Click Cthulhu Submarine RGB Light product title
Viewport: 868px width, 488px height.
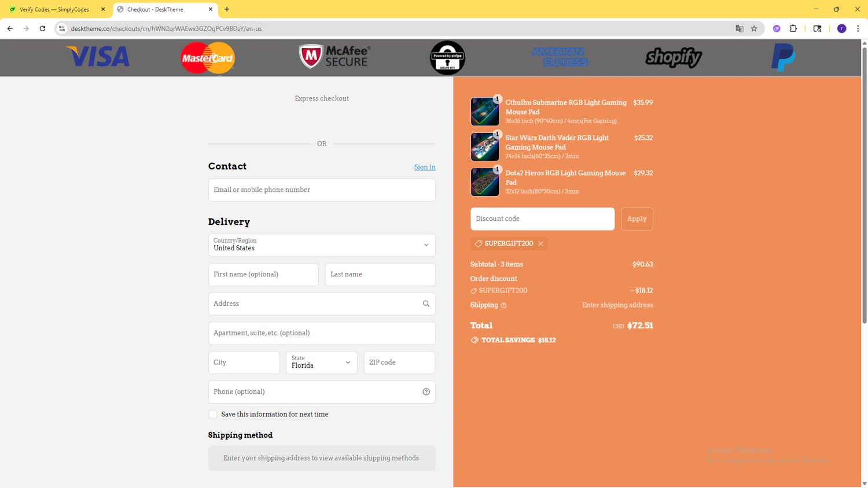pyautogui.click(x=566, y=107)
